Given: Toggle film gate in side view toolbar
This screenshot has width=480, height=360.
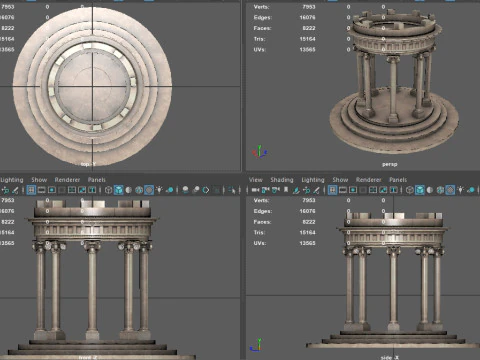Looking at the screenshot, I should pos(343,190).
